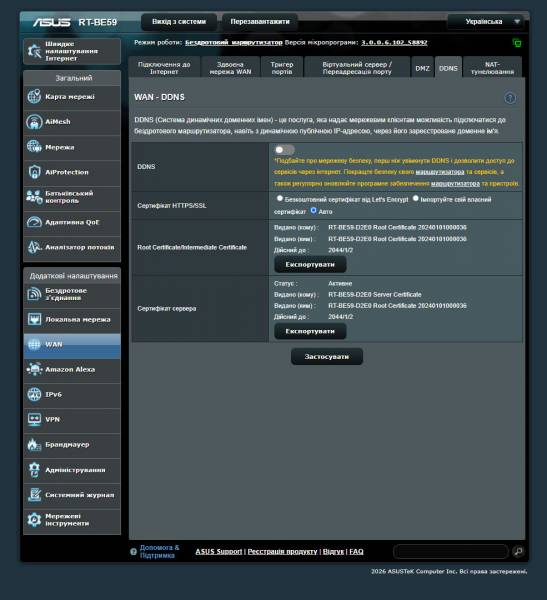The image size is (547, 600).
Task: Open Мережеві інструменти network tools icon
Action: (34, 520)
